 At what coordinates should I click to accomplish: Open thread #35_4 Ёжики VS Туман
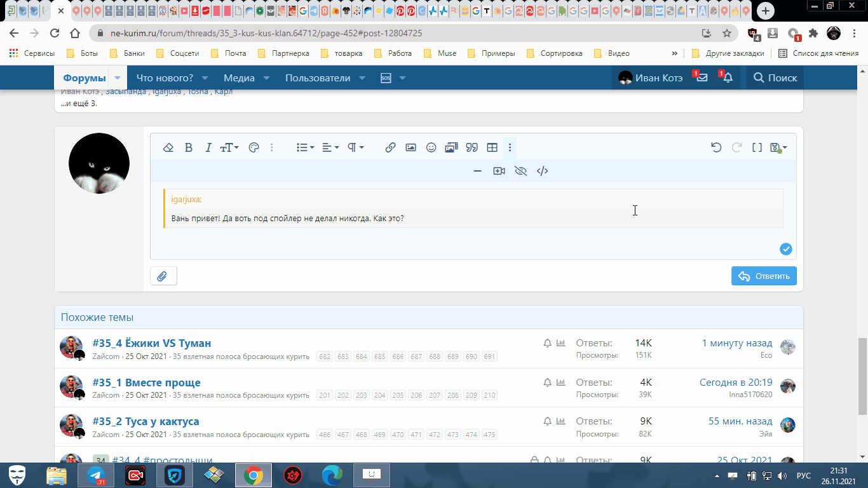click(152, 343)
